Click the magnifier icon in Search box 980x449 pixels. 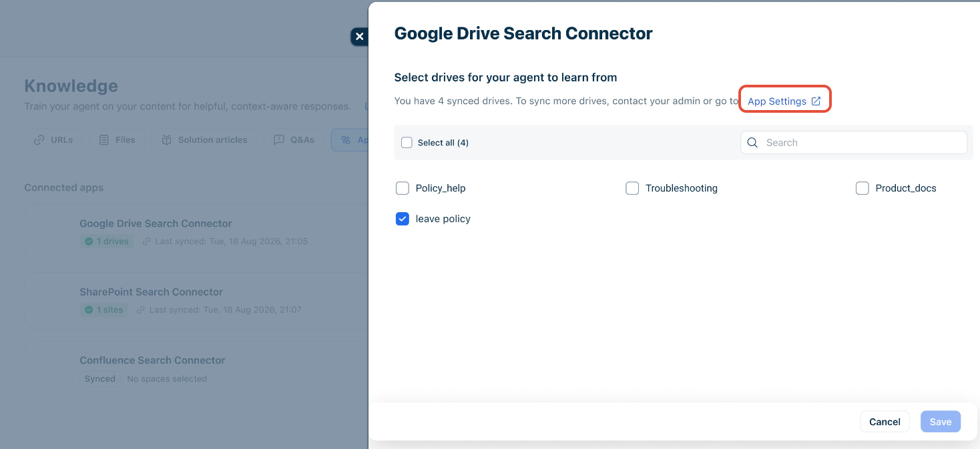click(752, 143)
